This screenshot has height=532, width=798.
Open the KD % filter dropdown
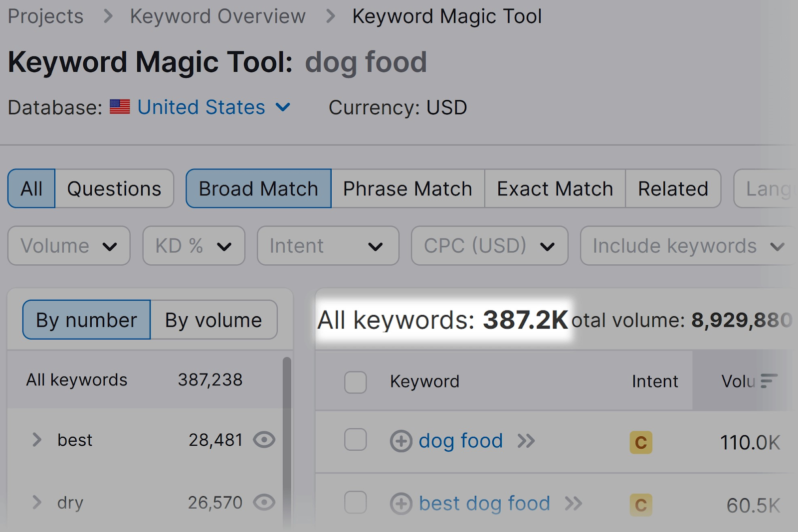coord(194,246)
